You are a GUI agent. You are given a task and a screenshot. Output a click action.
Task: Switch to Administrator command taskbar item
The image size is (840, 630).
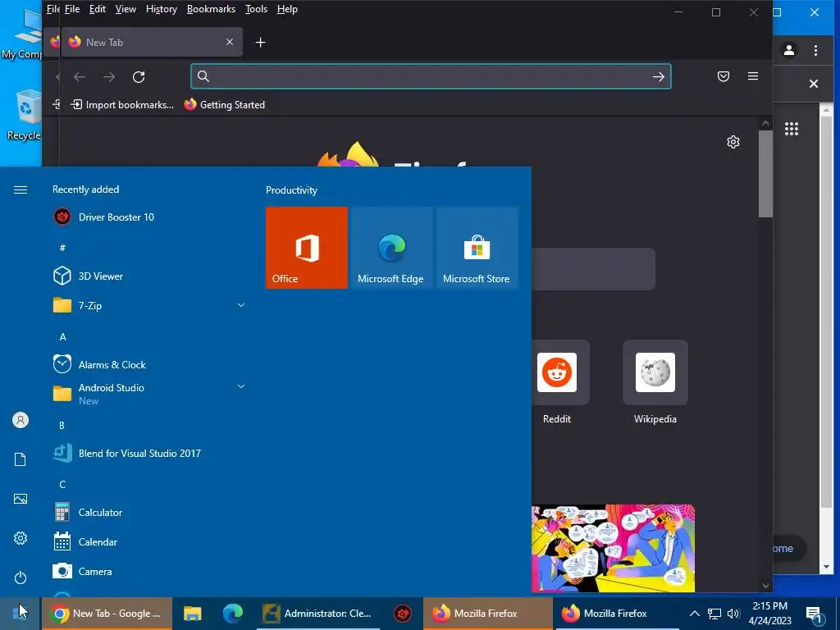(x=318, y=614)
